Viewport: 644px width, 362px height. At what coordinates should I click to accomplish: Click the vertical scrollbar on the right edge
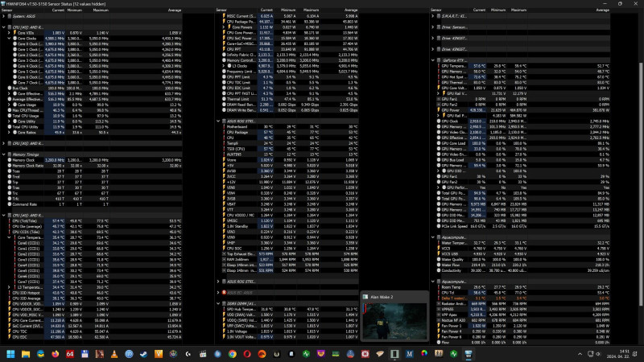641,184
